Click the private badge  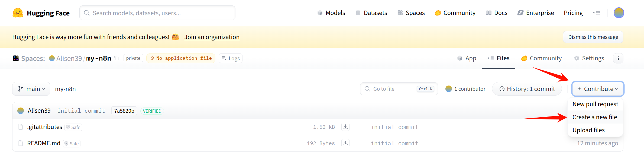(x=133, y=58)
